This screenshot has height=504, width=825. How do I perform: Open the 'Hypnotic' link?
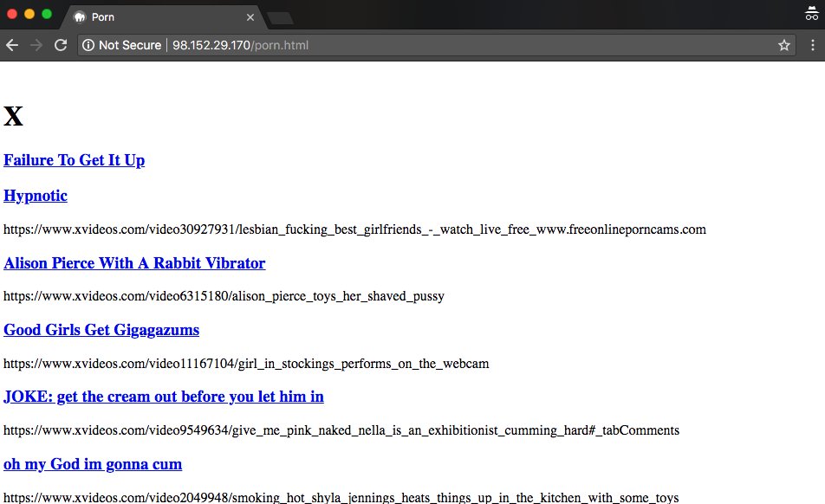click(36, 196)
